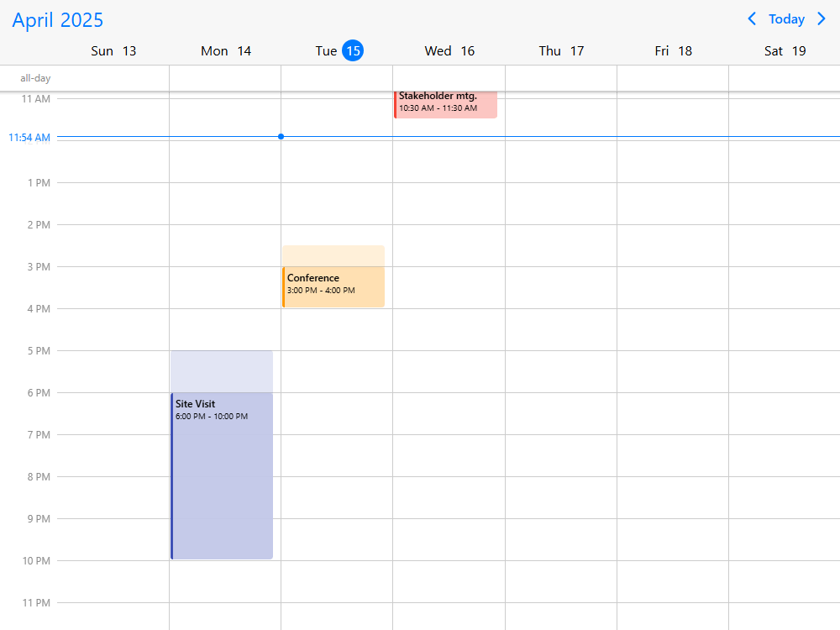Select the Wed 16 day header
The height and width of the screenshot is (630, 840).
pyautogui.click(x=449, y=51)
